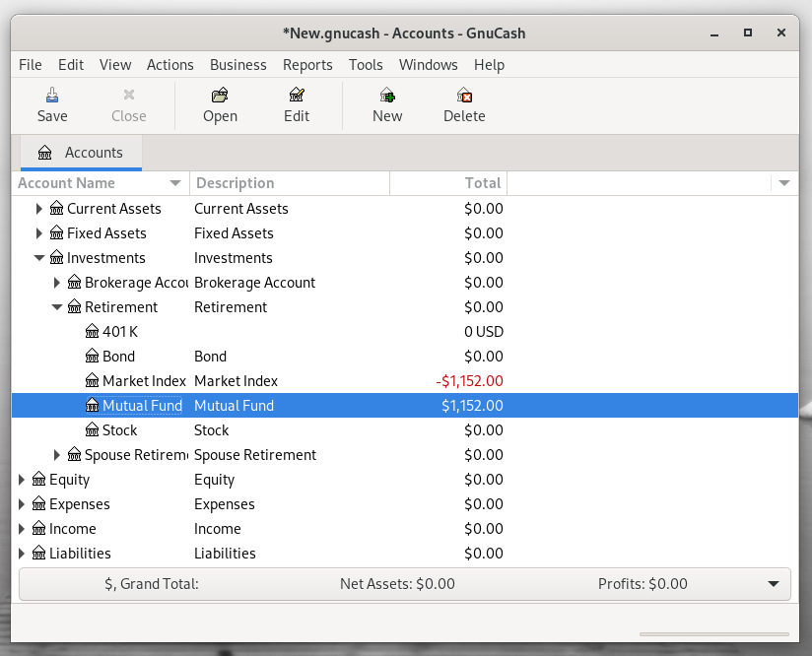Image resolution: width=812 pixels, height=656 pixels.
Task: Collapse the Retirement account branch
Action: coord(57,307)
